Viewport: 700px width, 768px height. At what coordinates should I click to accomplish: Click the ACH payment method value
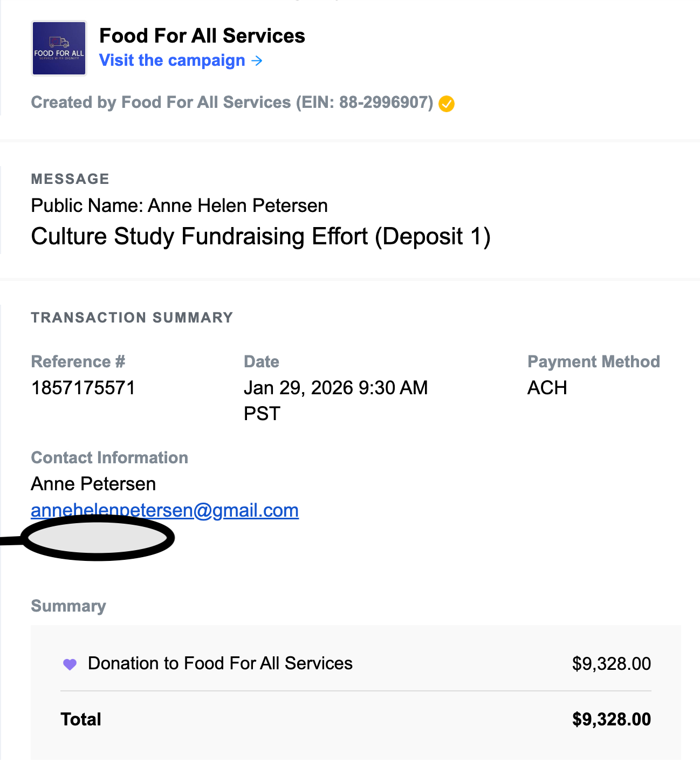coord(547,388)
